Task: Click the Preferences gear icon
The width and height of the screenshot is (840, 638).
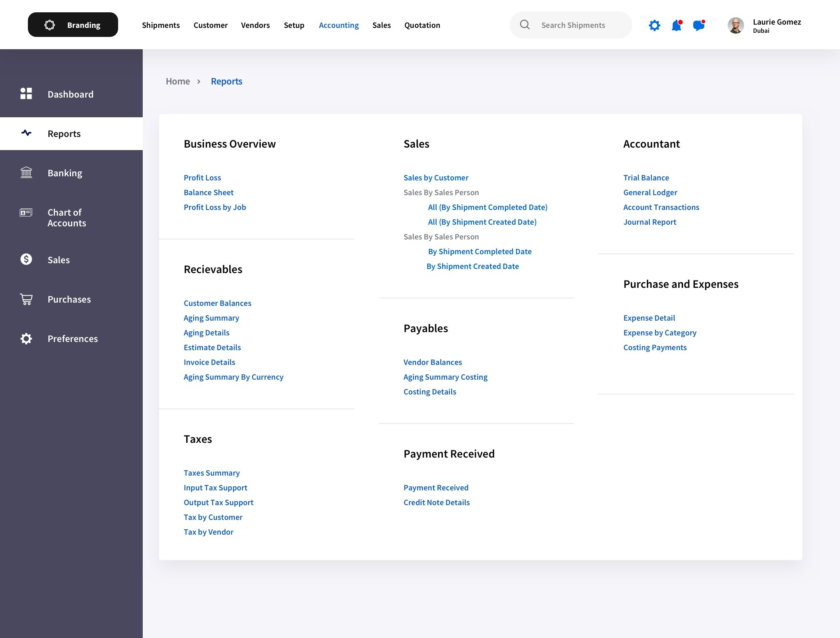Action: click(x=26, y=338)
